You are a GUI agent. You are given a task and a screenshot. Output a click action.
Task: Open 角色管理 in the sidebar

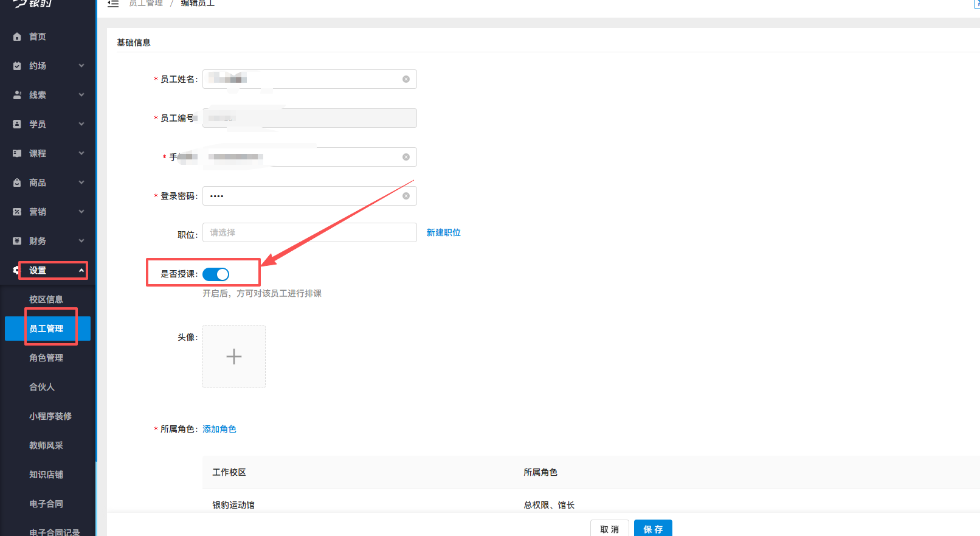pyautogui.click(x=46, y=358)
